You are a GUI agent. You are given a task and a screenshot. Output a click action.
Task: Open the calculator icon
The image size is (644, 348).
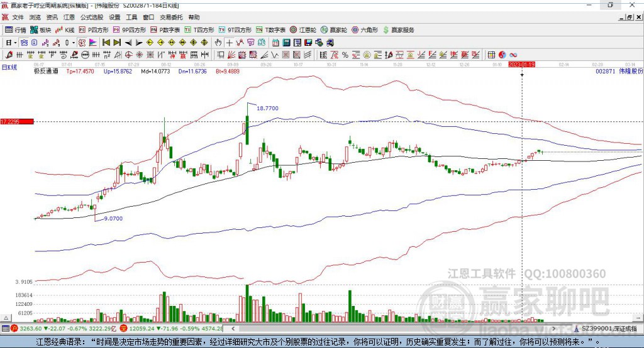286,43
